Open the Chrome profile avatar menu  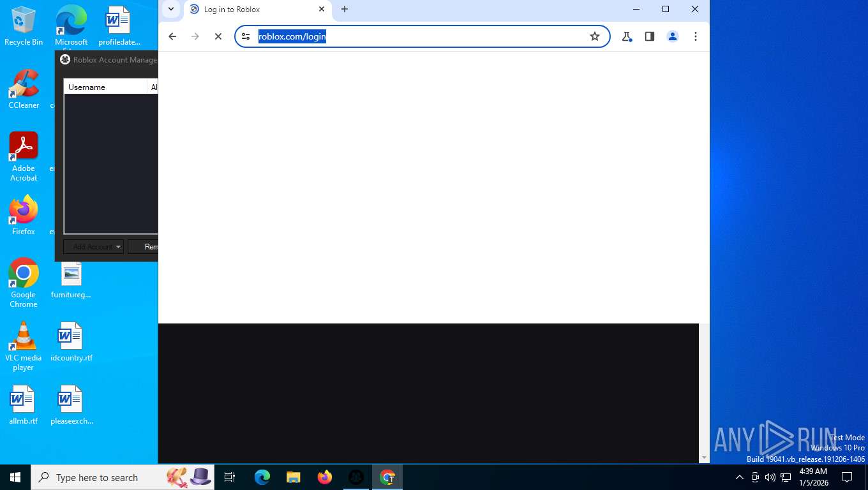click(673, 36)
